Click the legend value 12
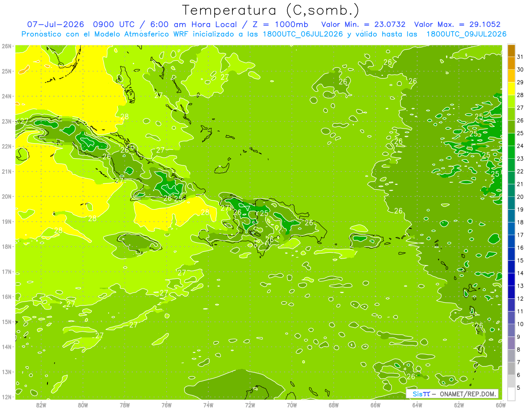Screen dimensions: 532x411 point(520,298)
